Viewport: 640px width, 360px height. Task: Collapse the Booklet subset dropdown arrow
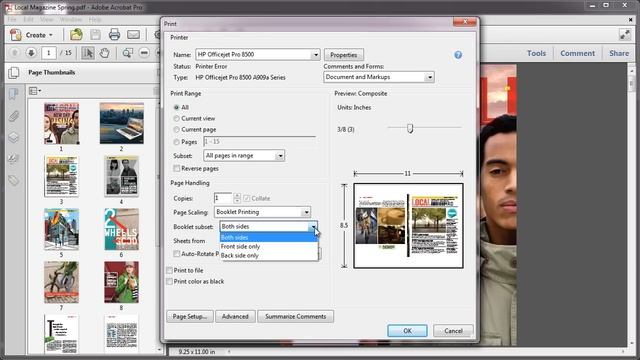point(313,227)
